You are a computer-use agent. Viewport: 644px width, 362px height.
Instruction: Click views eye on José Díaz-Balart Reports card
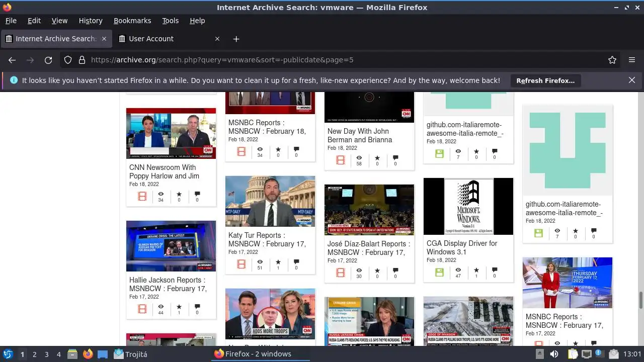coord(359,270)
